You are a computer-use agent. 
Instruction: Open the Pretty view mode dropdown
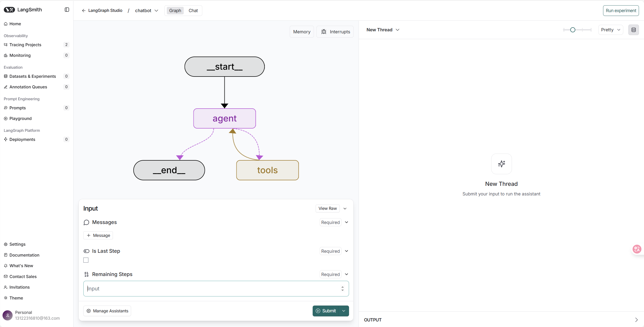coord(610,30)
